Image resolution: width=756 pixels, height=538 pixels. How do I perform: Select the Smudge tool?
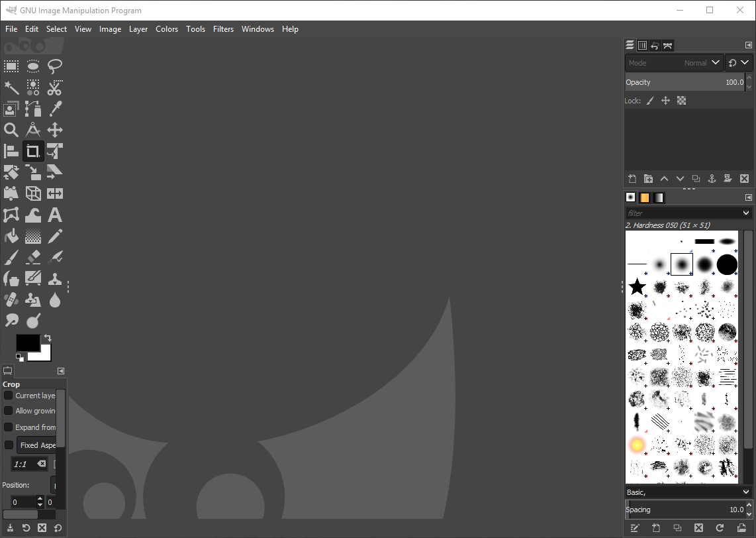click(11, 321)
